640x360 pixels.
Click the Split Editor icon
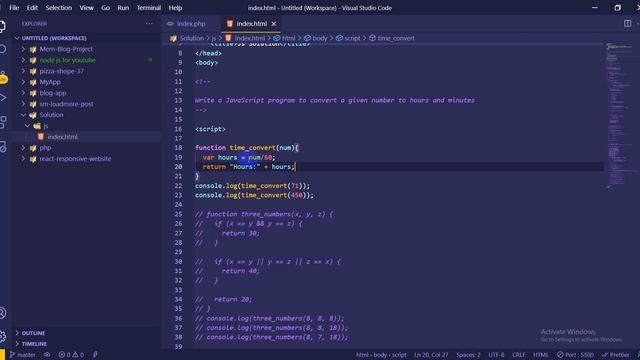[x=627, y=24]
